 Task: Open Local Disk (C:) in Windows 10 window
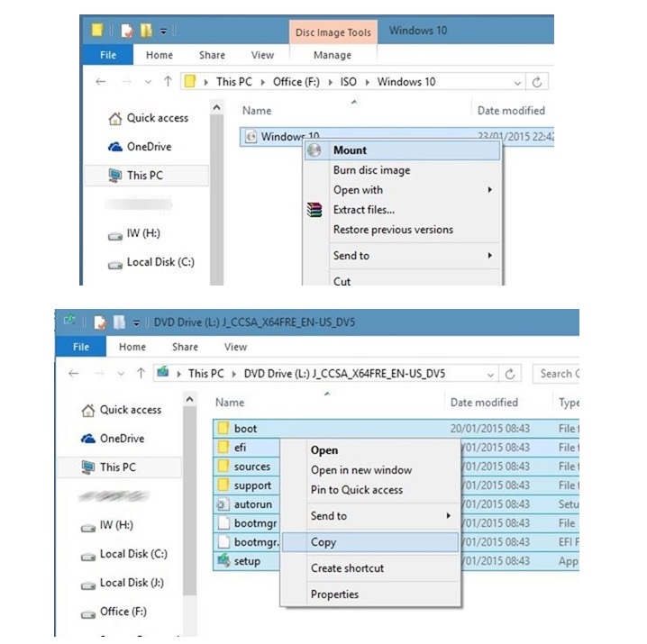151,262
